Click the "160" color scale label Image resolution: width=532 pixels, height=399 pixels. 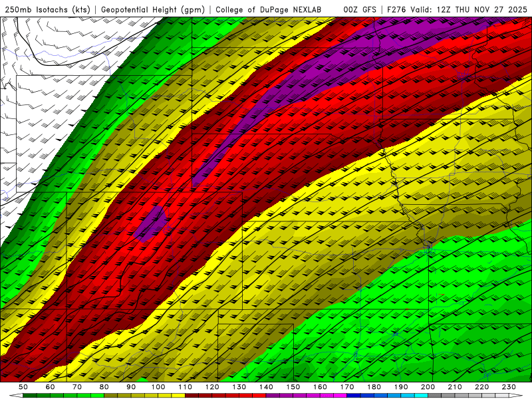[321, 387]
